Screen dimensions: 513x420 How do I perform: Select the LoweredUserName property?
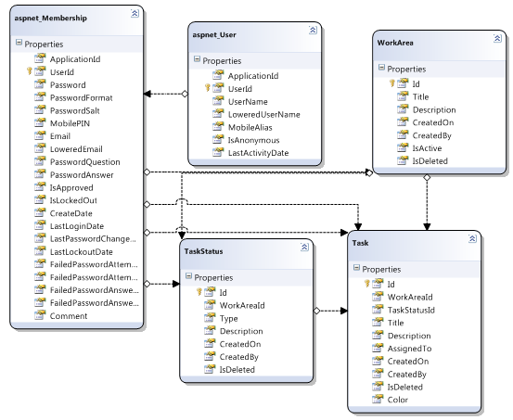pos(264,115)
